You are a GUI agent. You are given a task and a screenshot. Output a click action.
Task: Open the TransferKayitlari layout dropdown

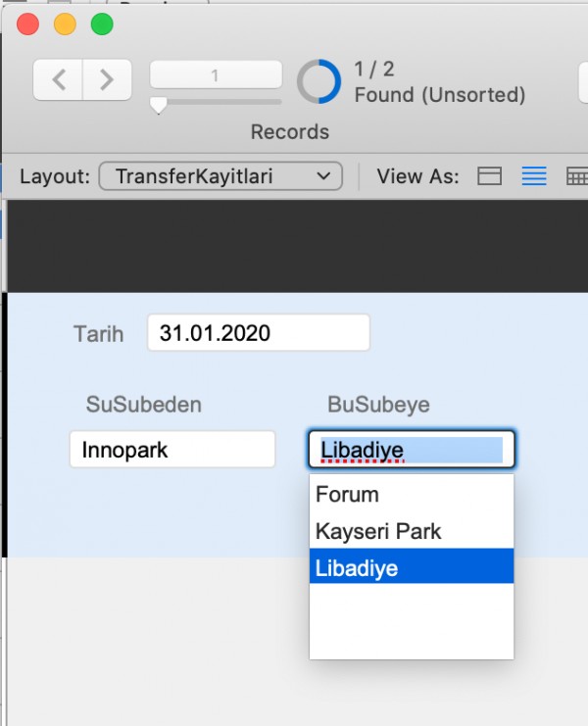click(220, 176)
